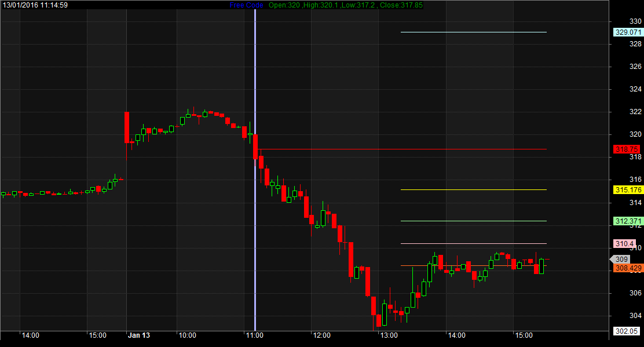
Task: Click the yellow 315.176 level label
Action: point(628,190)
